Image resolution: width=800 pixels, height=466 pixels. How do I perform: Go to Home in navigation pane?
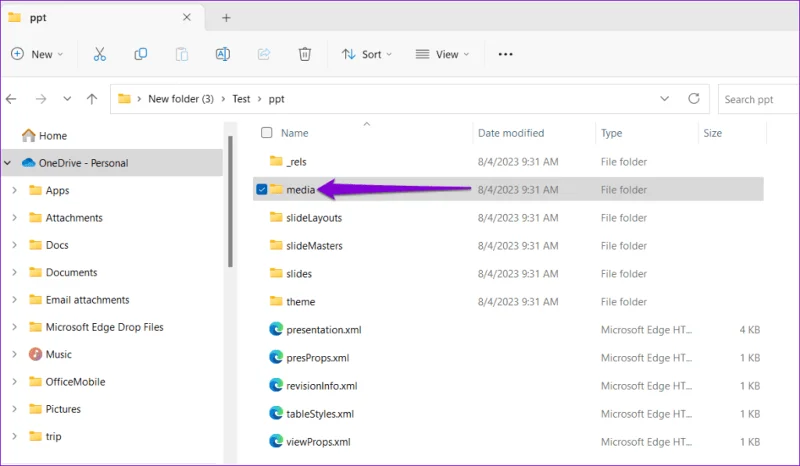pos(44,136)
